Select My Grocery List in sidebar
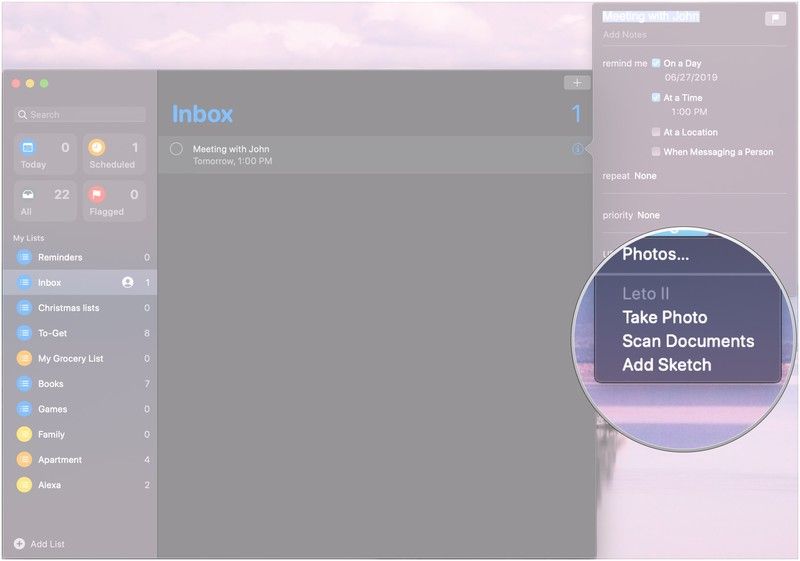The width and height of the screenshot is (800, 561). 70,359
